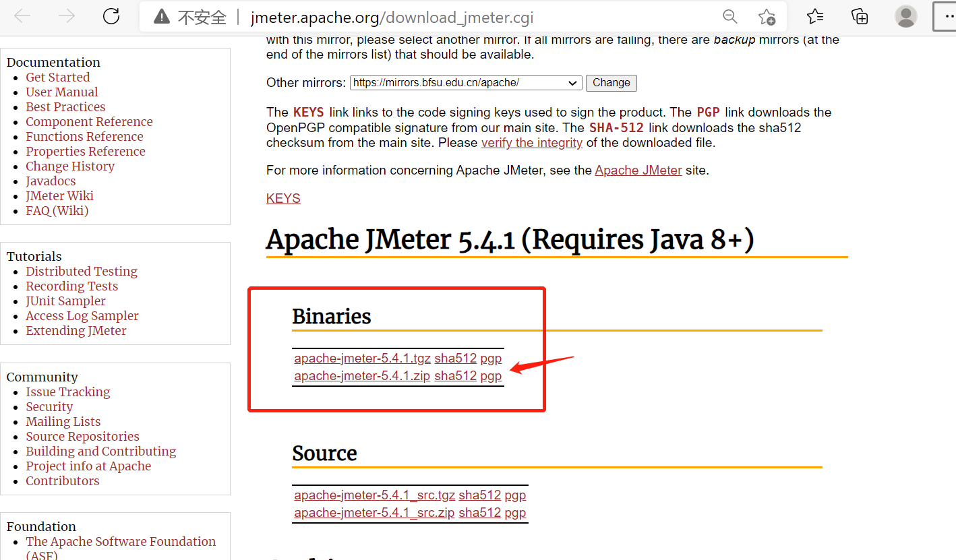The height and width of the screenshot is (560, 956).
Task: Open Access Log Sampler tutorial
Action: [82, 316]
